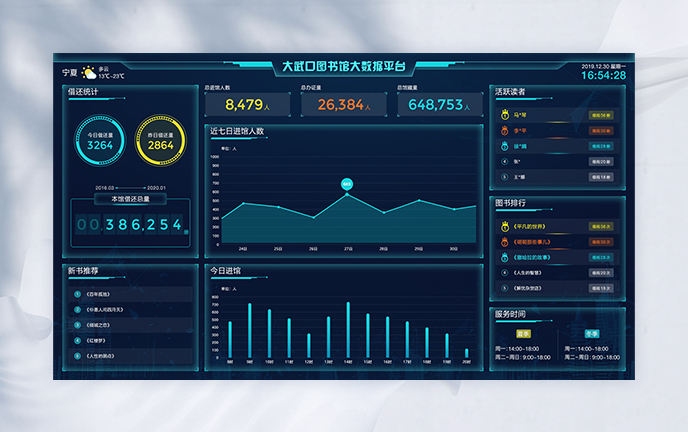The width and height of the screenshot is (688, 432).
Task: Click the 昨日借还量 yellow ring gauge
Action: pyautogui.click(x=160, y=142)
